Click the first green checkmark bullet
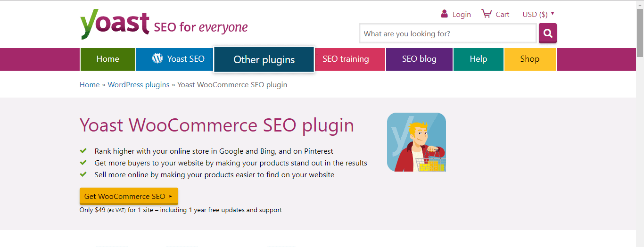Image resolution: width=644 pixels, height=247 pixels. (83, 151)
